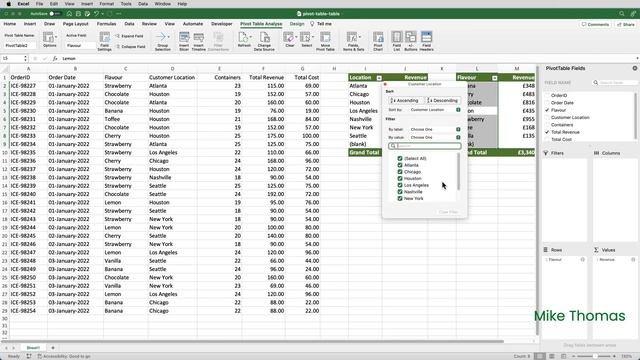Uncheck New York in the filter list
Image resolution: width=640 pixels, height=360 pixels.
pos(400,198)
